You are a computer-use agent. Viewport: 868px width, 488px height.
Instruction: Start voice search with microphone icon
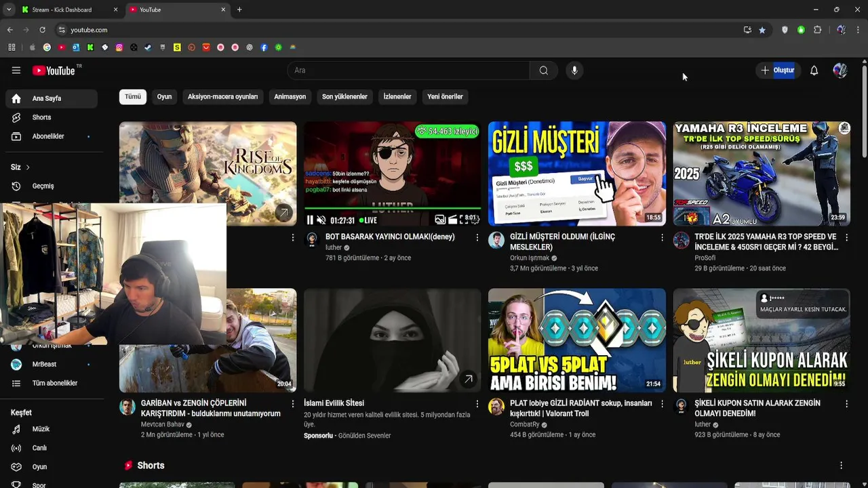tap(574, 70)
